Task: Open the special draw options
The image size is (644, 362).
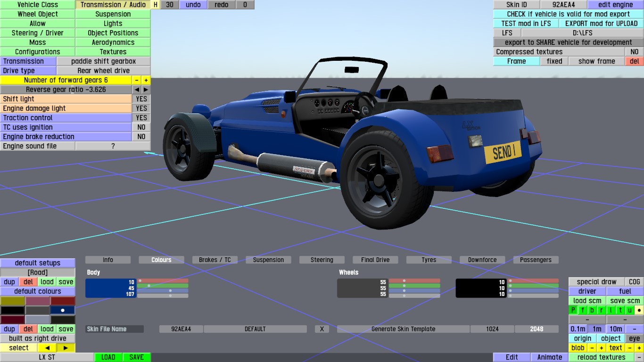Action: click(597, 282)
